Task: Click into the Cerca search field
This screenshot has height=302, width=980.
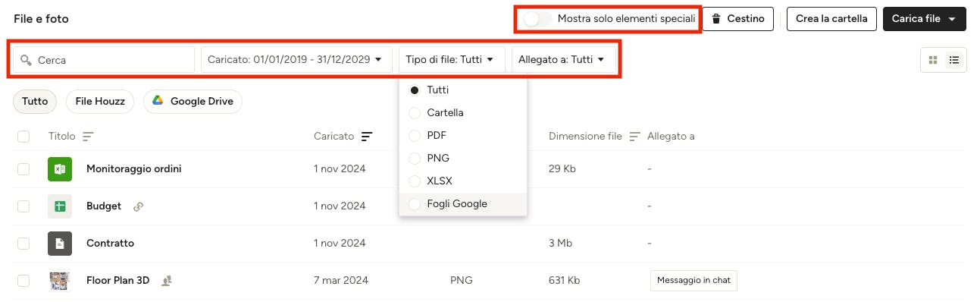Action: point(104,59)
